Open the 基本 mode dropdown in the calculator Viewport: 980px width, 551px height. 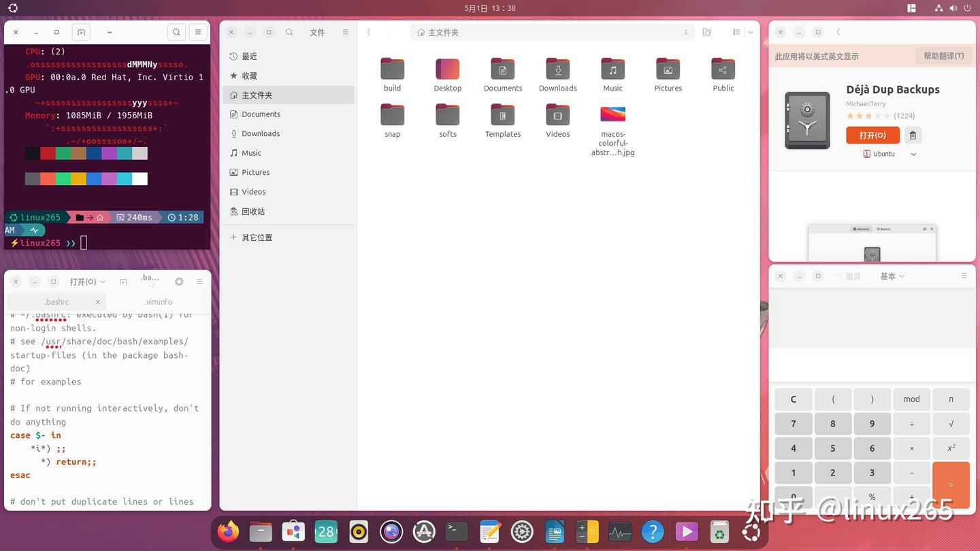click(892, 276)
